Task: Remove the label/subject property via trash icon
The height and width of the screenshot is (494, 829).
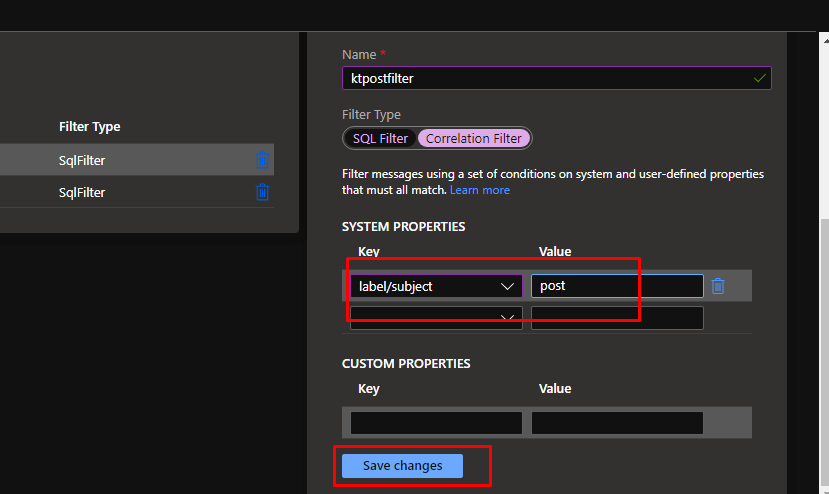Action: click(x=718, y=286)
